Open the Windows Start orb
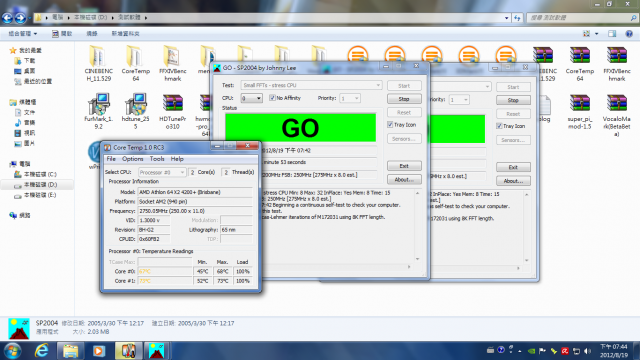 point(12,351)
